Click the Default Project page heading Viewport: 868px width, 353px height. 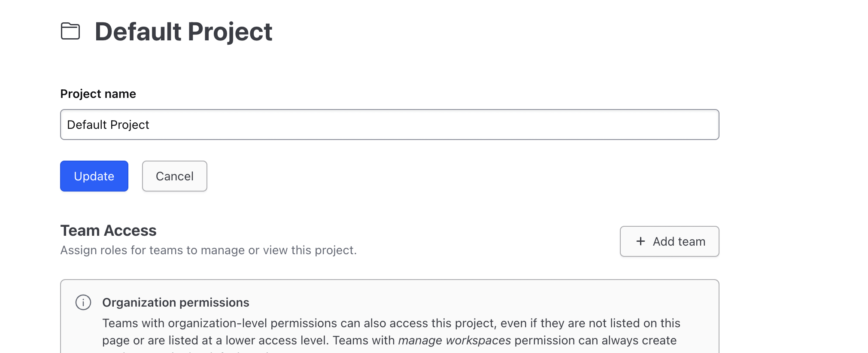coord(183,32)
